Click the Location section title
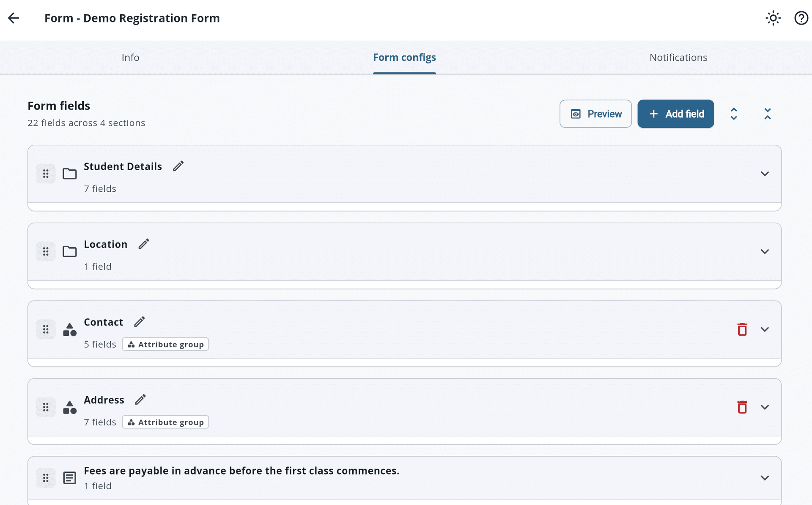Screen dimensions: 812x505 [105, 244]
